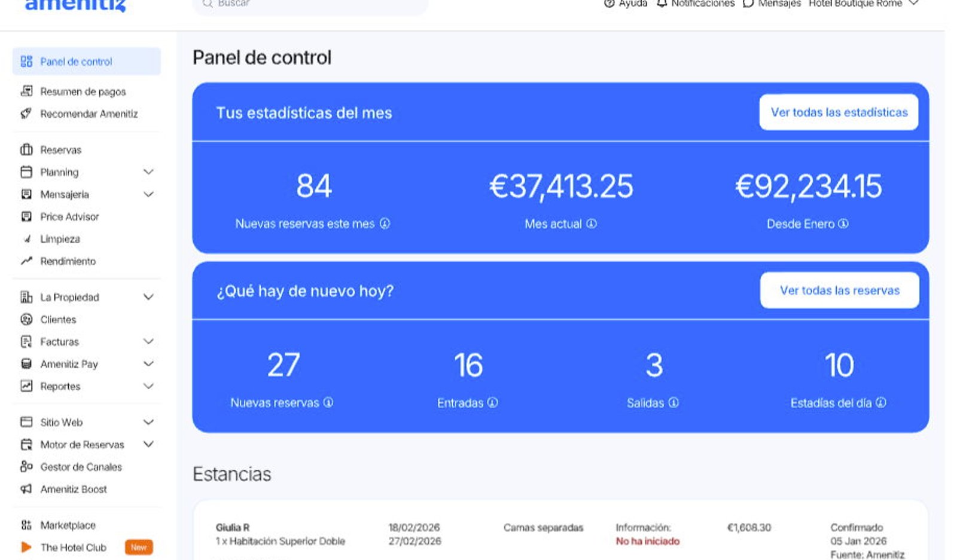
Task: Expand the Planning submenu chevron
Action: [149, 172]
